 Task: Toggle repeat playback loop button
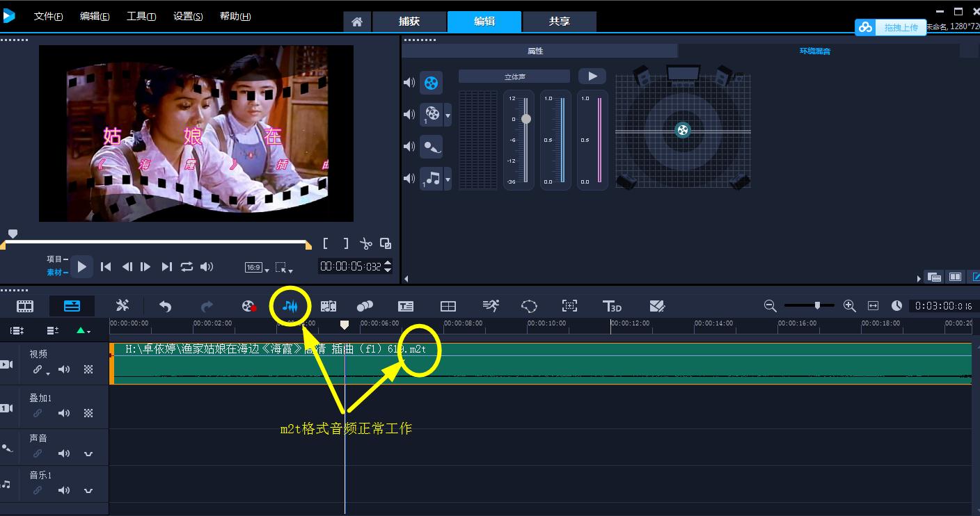187,266
